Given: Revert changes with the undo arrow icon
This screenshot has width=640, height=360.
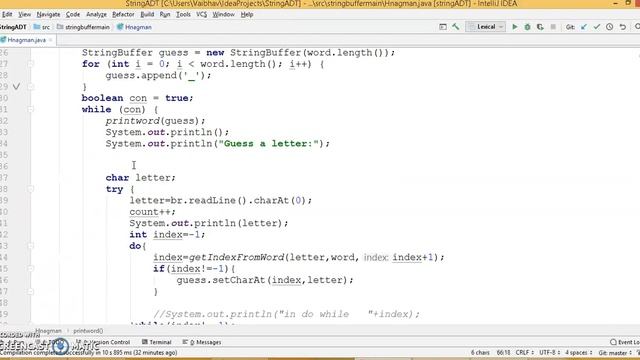Looking at the screenshot, I should pyautogui.click(x=622, y=27).
